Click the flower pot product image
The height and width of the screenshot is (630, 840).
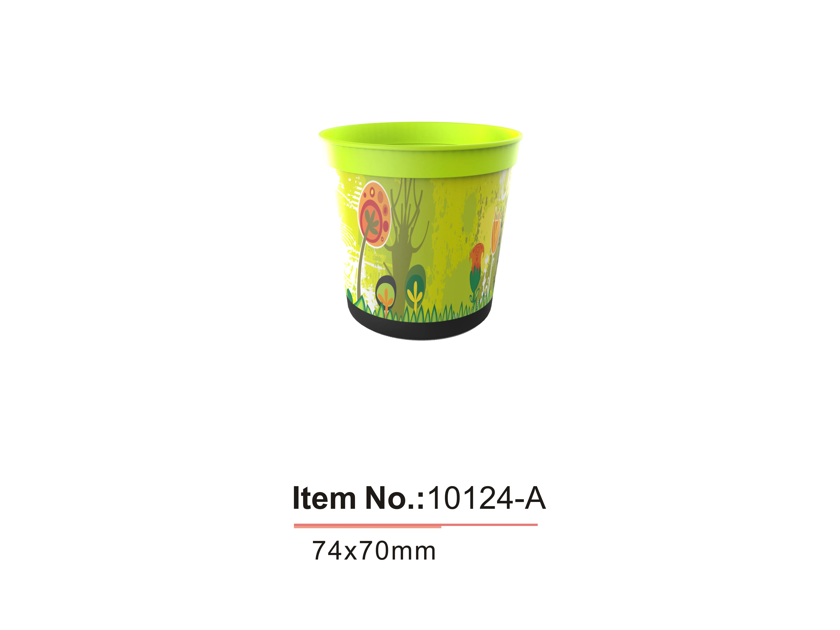420,231
